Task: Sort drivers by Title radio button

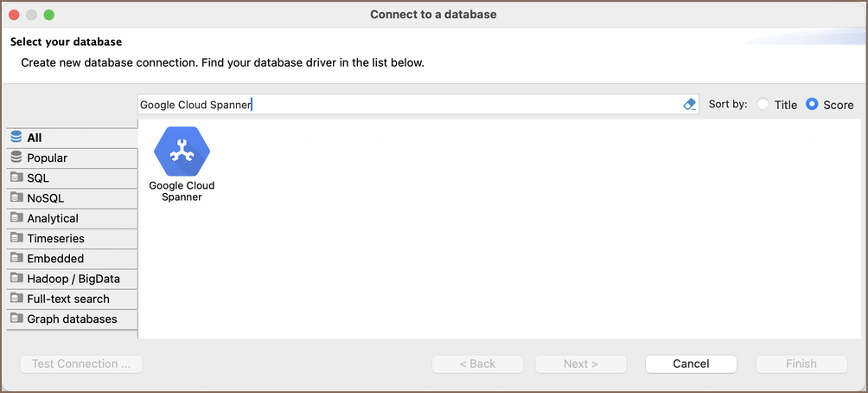Action: 763,105
